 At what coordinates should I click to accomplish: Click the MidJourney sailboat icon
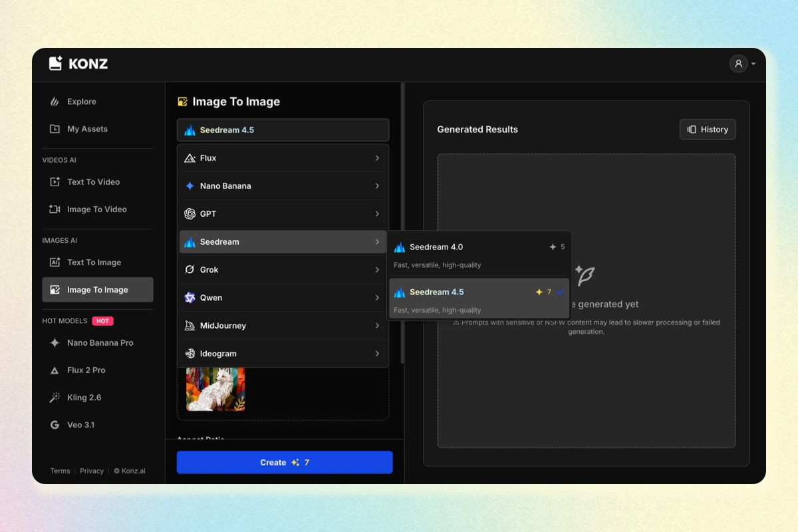tap(190, 326)
